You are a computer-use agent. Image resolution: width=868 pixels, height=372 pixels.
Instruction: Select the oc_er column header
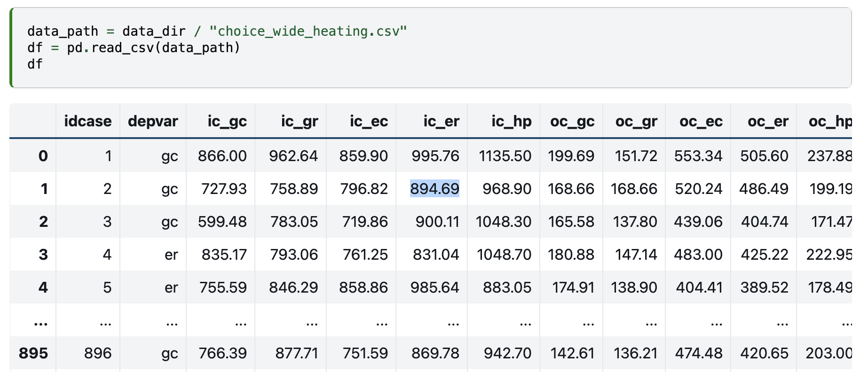pyautogui.click(x=768, y=121)
